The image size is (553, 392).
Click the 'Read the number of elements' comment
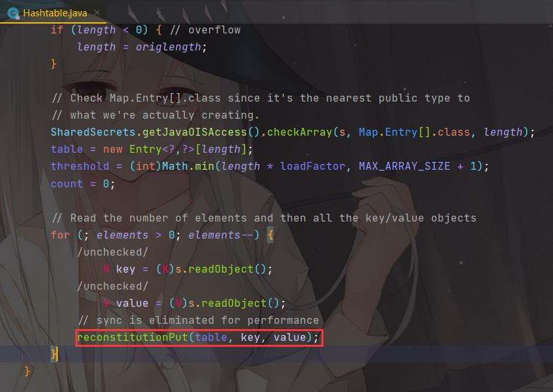[264, 218]
